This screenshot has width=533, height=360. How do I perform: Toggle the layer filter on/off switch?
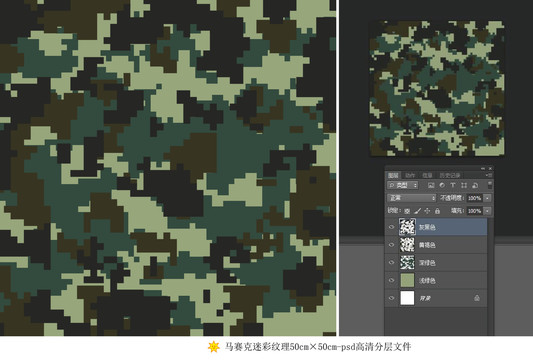pos(490,185)
